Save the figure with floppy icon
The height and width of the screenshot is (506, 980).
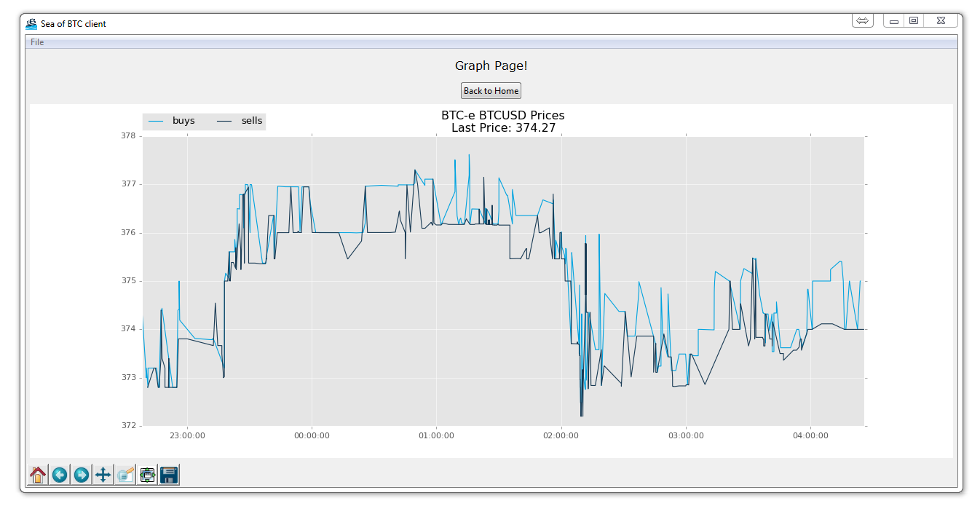click(169, 475)
